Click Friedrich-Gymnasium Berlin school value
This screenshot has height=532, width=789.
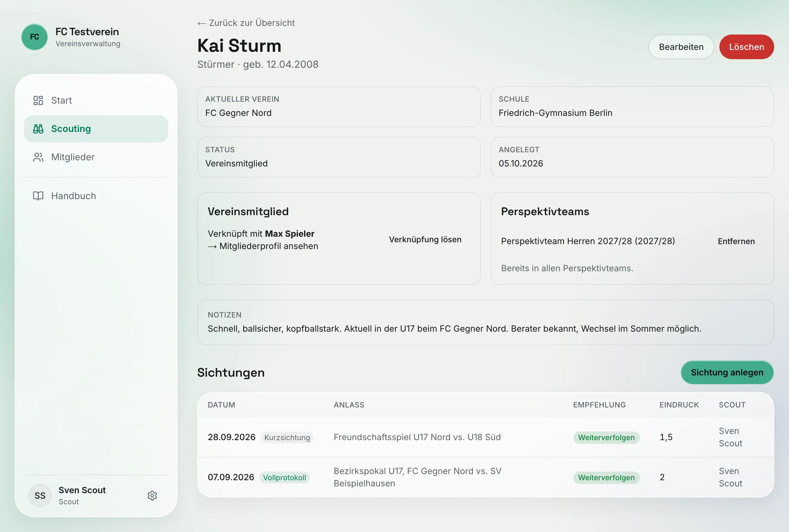[x=555, y=113]
